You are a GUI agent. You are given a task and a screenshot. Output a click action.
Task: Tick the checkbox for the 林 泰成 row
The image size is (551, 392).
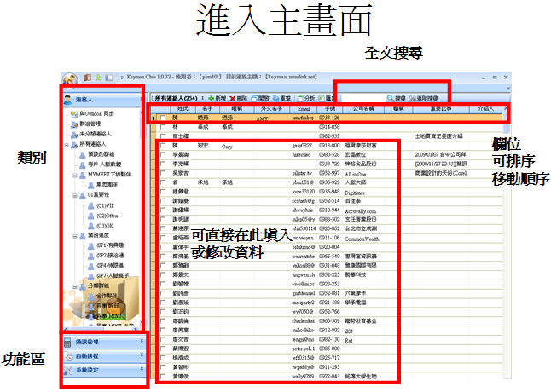coord(163,127)
